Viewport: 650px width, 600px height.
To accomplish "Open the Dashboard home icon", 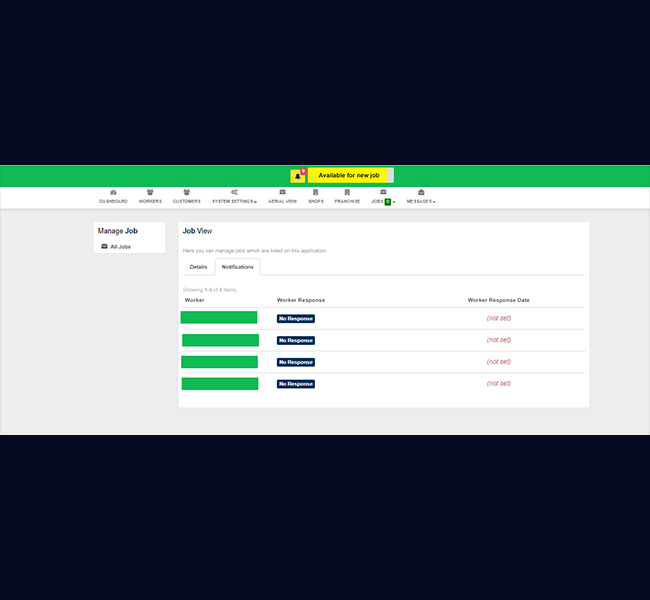I will 113,192.
